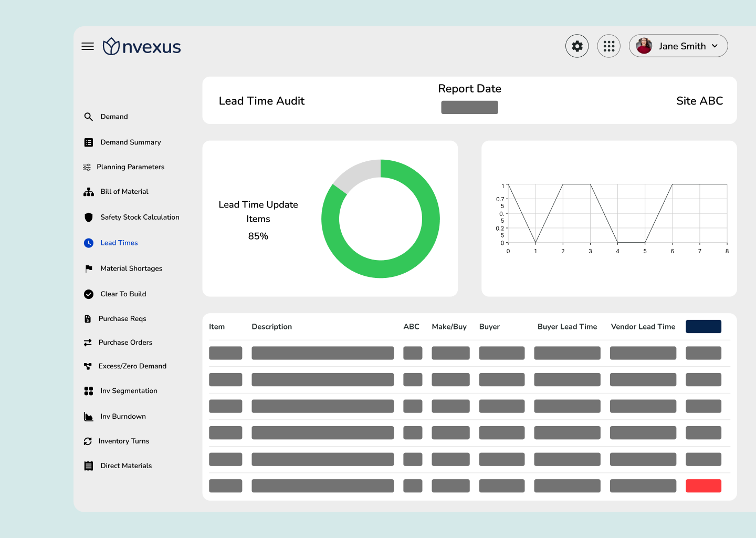Click the ABC column header
This screenshot has width=756, height=538.
411,327
